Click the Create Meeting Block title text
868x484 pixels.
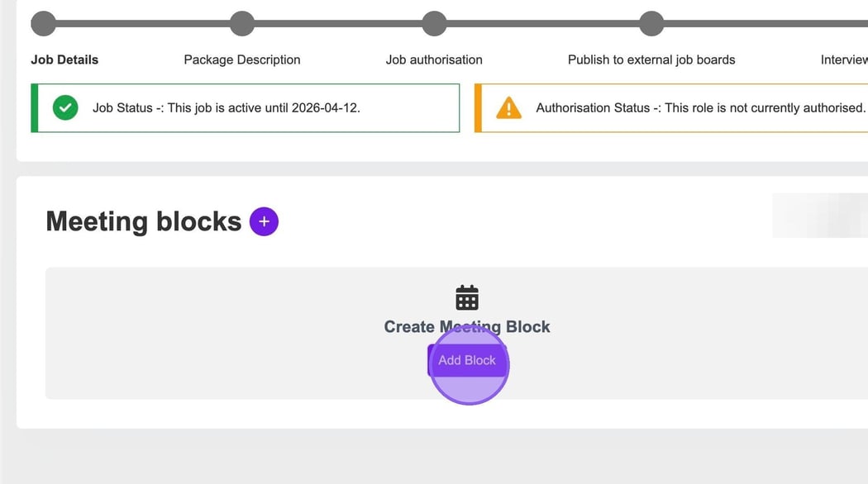click(x=467, y=326)
